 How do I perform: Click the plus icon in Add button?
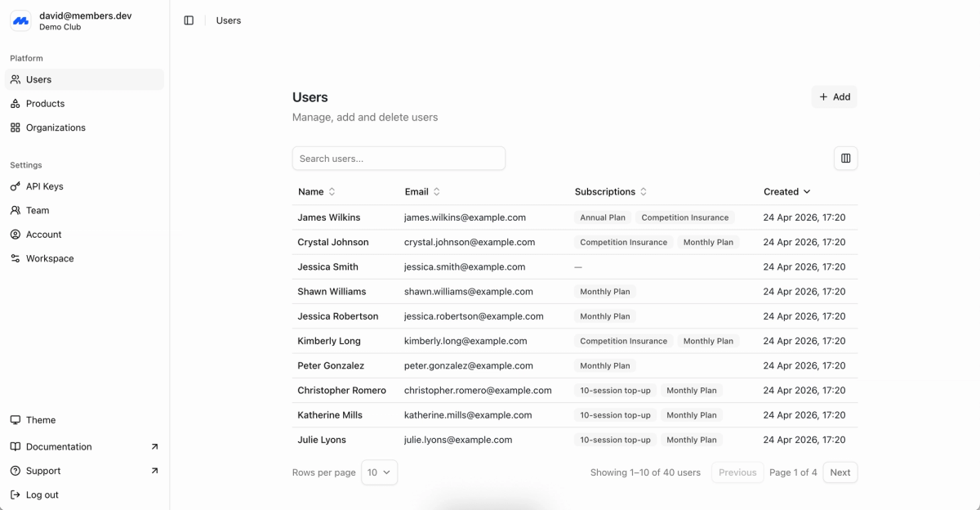(823, 96)
